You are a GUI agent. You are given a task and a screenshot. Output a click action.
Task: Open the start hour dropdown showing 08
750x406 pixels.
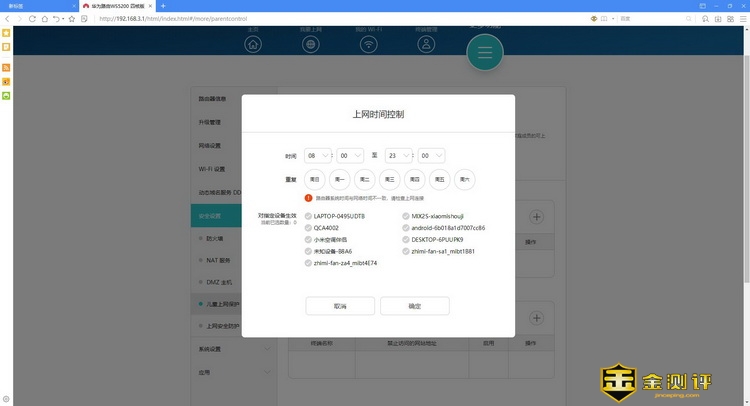pos(318,155)
